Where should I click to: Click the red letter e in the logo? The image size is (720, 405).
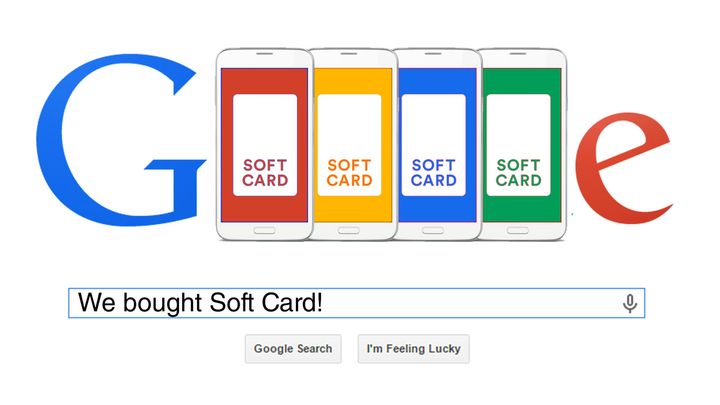(624, 168)
